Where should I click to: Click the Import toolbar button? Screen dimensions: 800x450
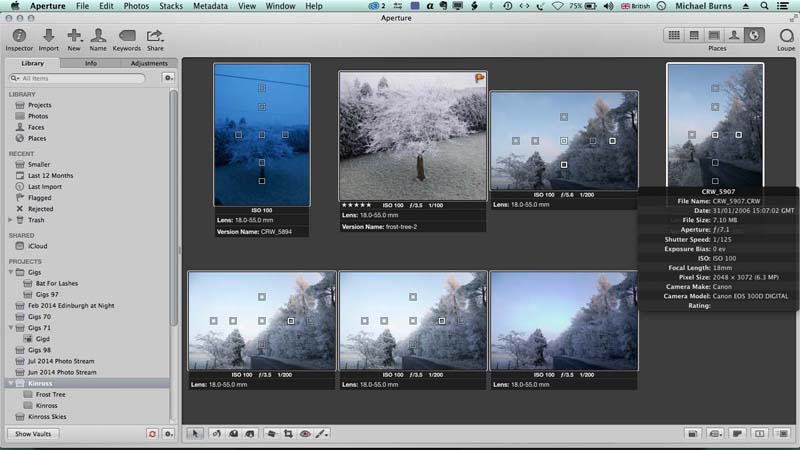point(48,39)
